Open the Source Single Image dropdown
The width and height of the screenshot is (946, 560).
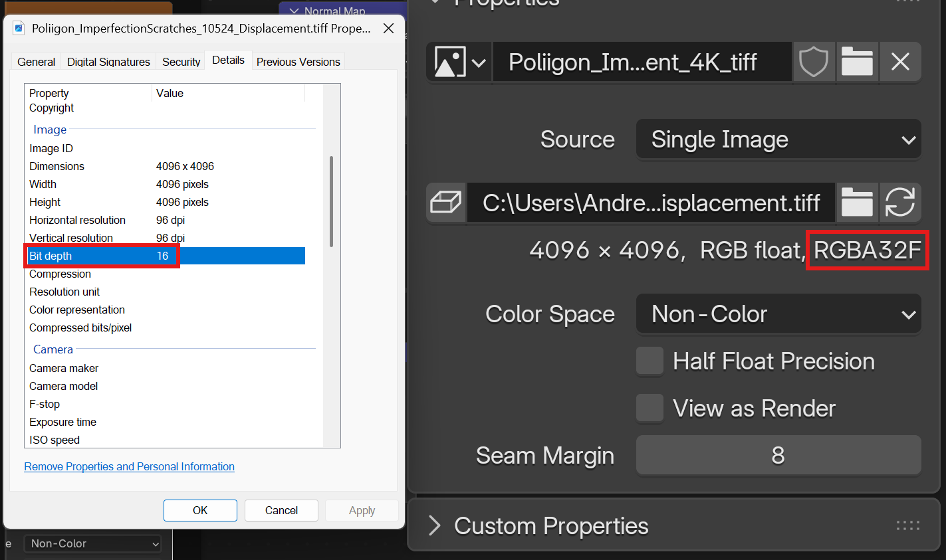point(778,140)
